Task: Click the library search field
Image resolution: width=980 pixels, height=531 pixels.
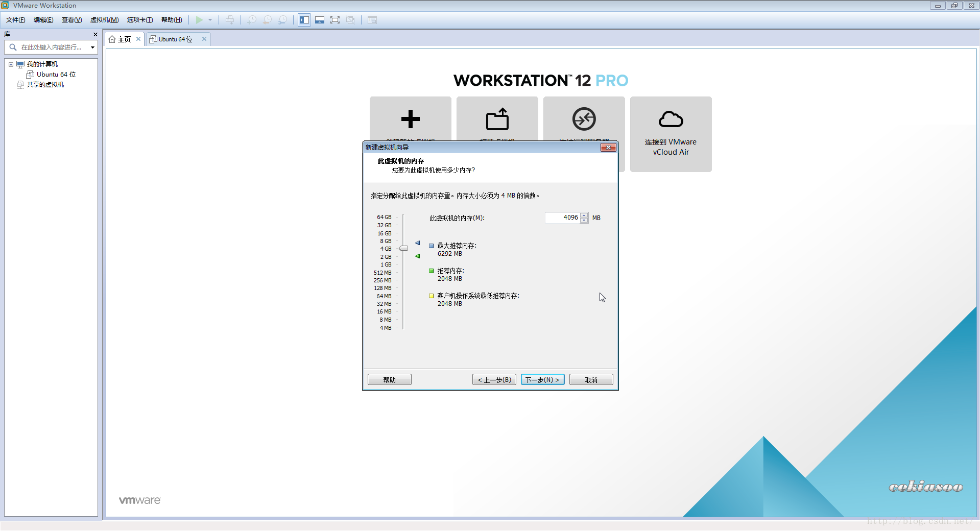Action: (51, 47)
